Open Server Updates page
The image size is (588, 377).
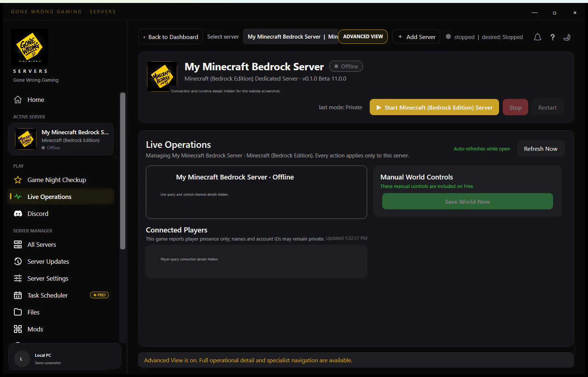coord(61,262)
